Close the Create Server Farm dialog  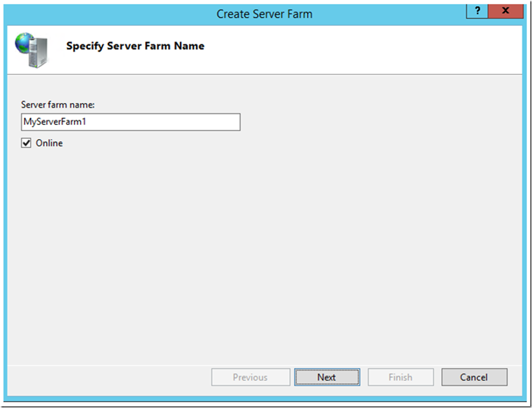point(506,11)
